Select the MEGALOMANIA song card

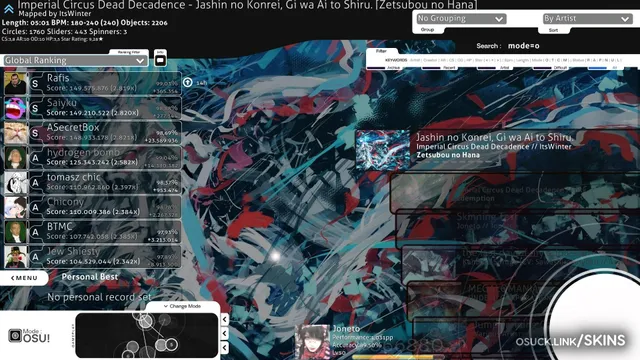pyautogui.click(x=524, y=301)
